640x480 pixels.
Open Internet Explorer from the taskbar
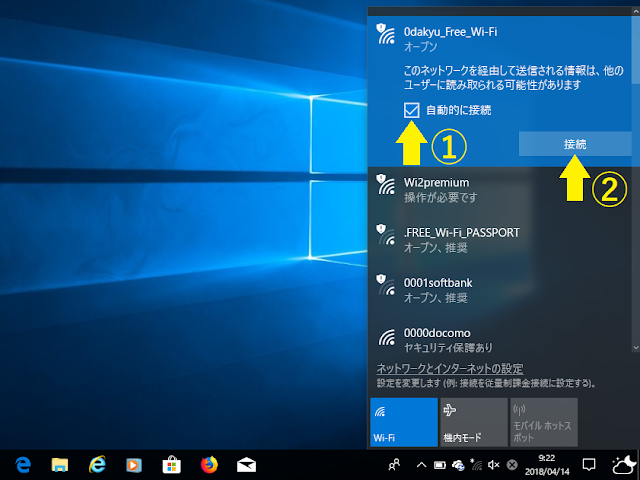97,464
